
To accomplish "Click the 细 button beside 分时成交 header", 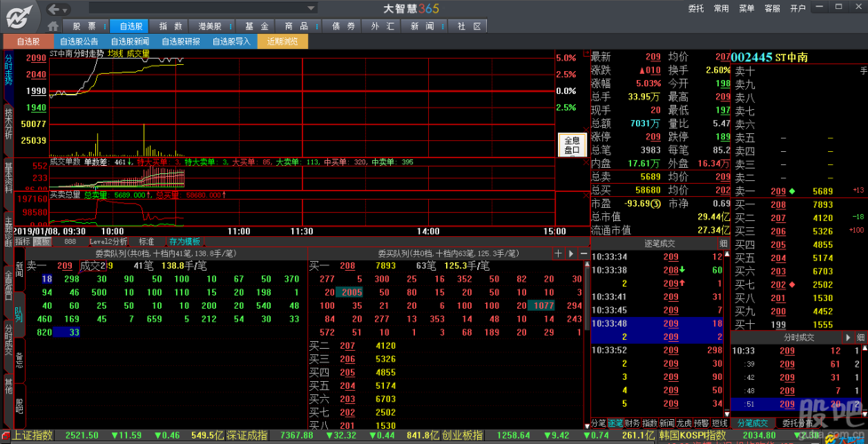I will 861,337.
